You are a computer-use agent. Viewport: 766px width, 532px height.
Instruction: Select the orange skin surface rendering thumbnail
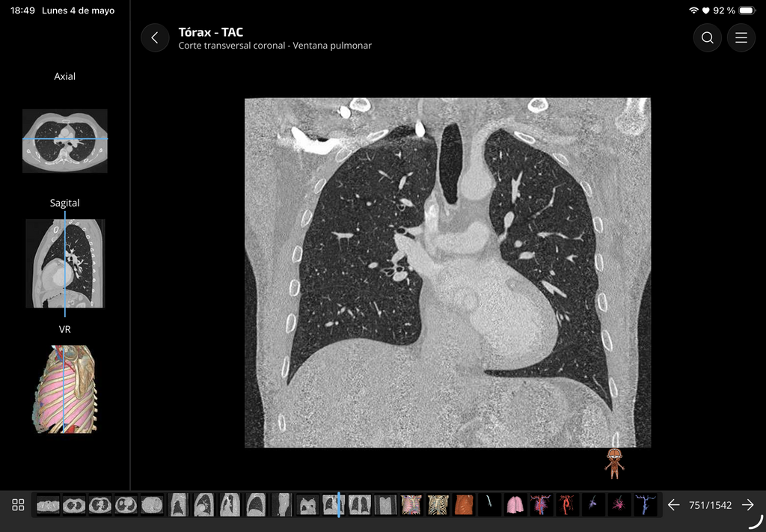463,505
